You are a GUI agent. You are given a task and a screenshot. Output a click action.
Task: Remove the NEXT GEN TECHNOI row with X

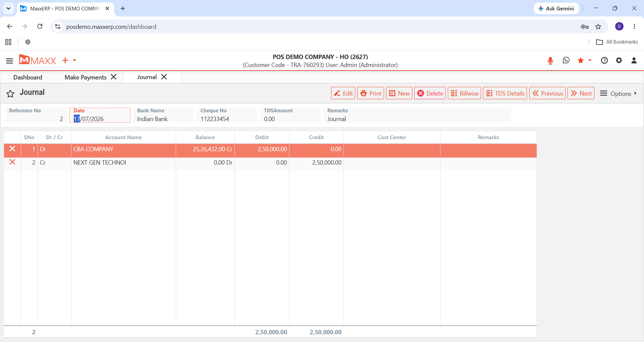(12, 162)
